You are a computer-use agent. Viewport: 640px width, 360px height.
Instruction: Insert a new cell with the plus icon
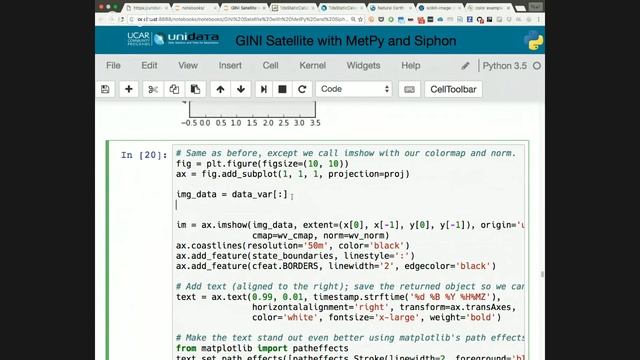tap(129, 89)
